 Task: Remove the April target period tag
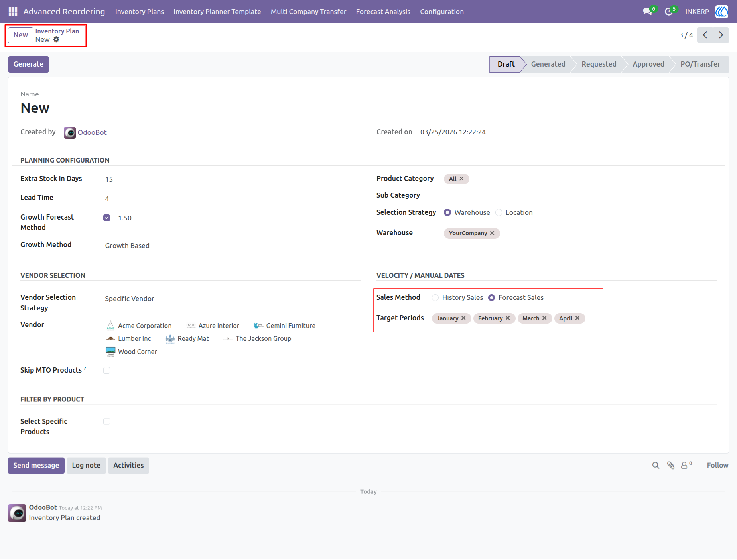577,318
